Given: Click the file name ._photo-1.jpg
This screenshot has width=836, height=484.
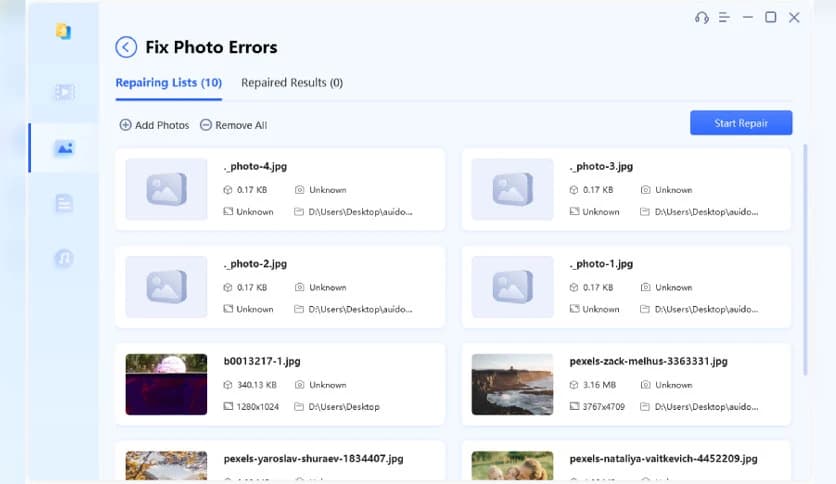Looking at the screenshot, I should coord(601,264).
